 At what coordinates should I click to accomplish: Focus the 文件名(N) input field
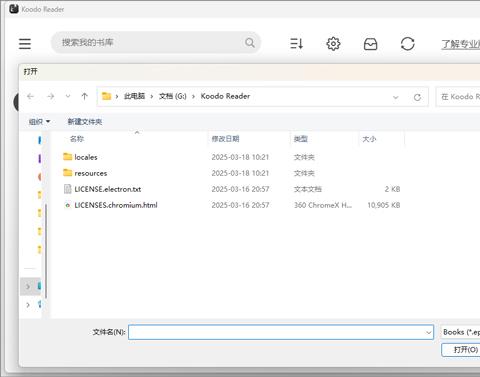click(x=281, y=332)
